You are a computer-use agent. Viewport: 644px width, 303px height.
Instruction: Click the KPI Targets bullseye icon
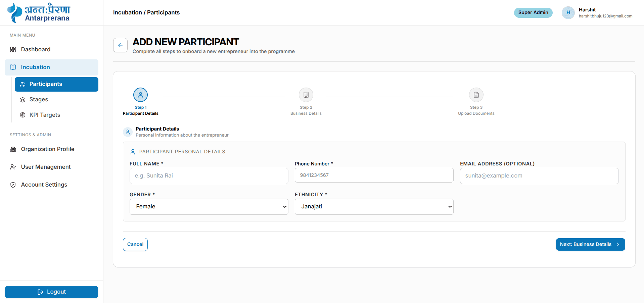tap(22, 115)
